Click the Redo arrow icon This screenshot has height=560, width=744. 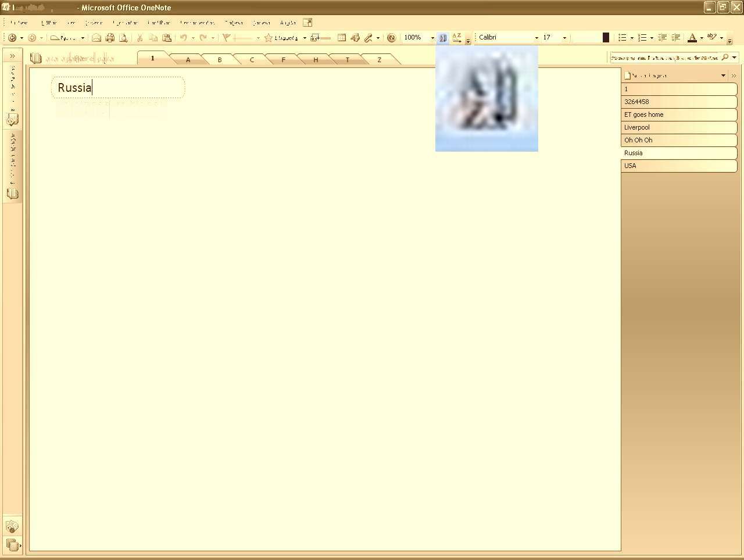tap(203, 38)
